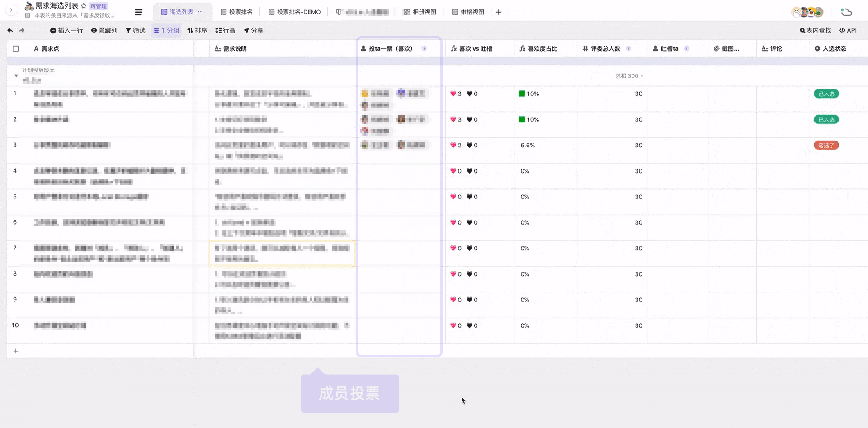This screenshot has height=428, width=868.
Task: Click the cloud sync icon at top right
Action: (x=846, y=12)
